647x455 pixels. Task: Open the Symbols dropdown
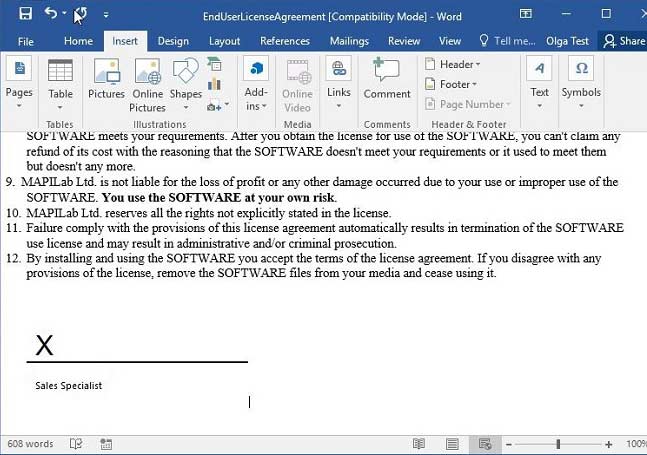point(581,85)
